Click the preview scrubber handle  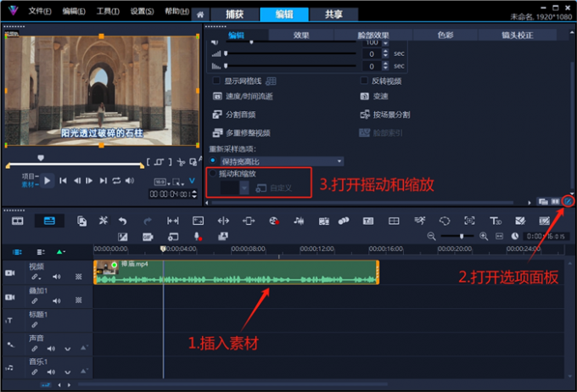click(41, 158)
